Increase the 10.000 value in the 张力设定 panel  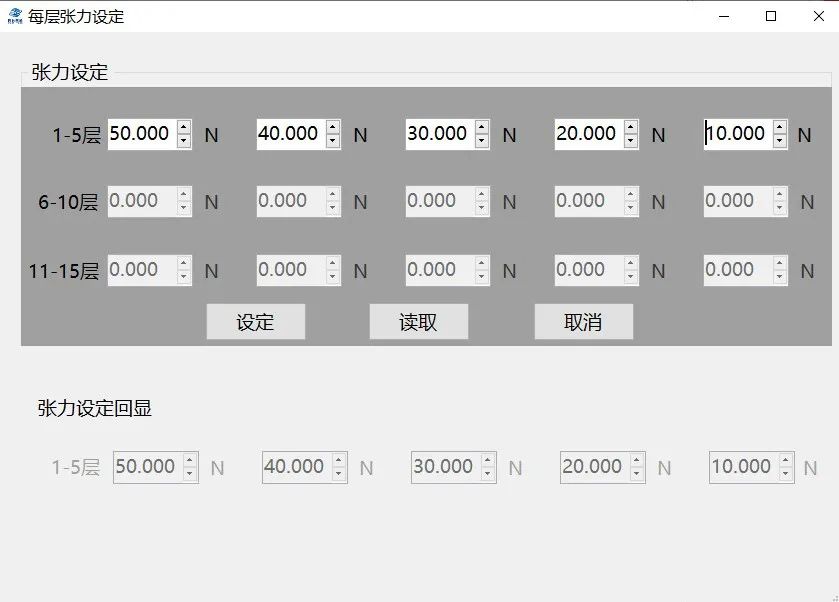(x=780, y=127)
